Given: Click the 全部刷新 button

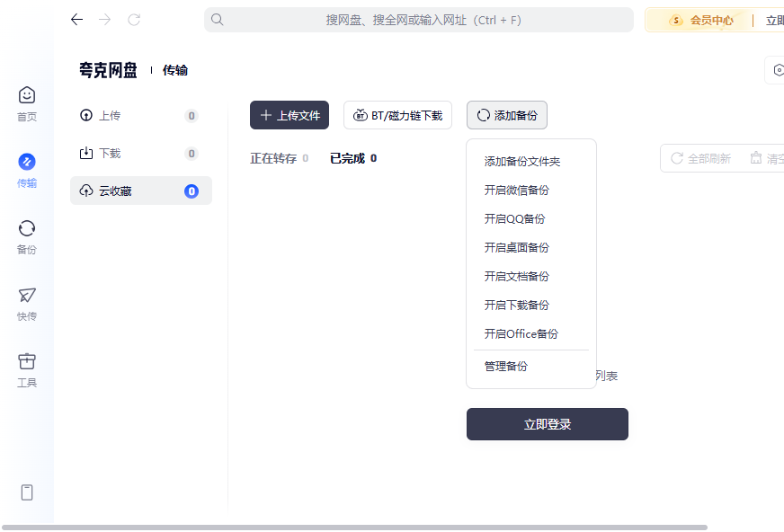Looking at the screenshot, I should pos(701,158).
